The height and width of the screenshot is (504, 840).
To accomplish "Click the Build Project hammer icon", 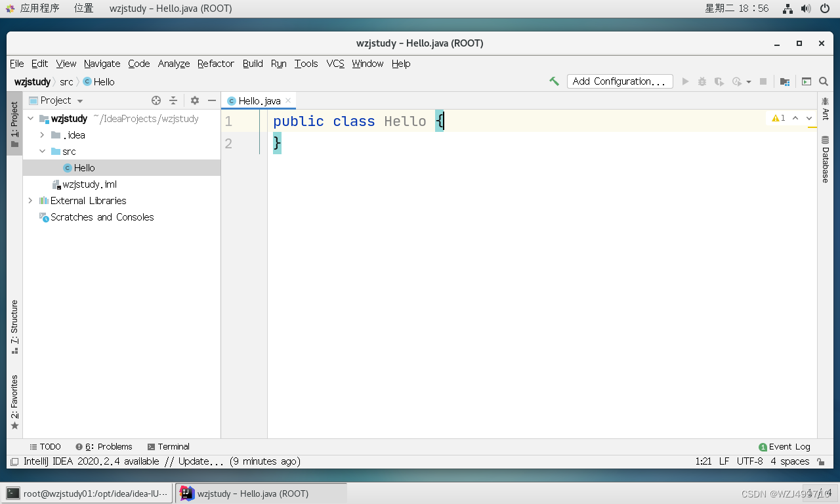I will 555,81.
